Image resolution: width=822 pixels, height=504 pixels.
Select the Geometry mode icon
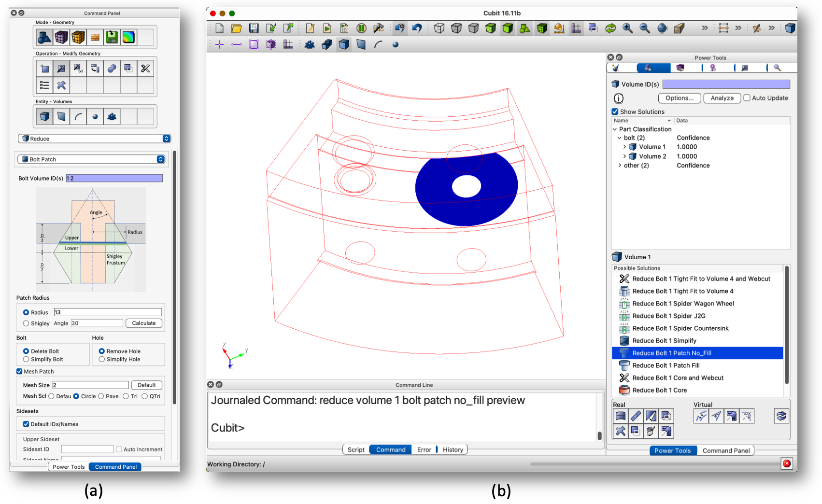coord(43,37)
